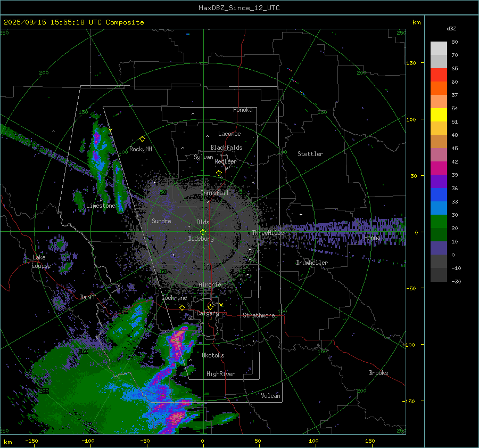This screenshot has height=448, width=479.
Task: Click the asterisk marker near Limestone
Action: click(x=101, y=201)
